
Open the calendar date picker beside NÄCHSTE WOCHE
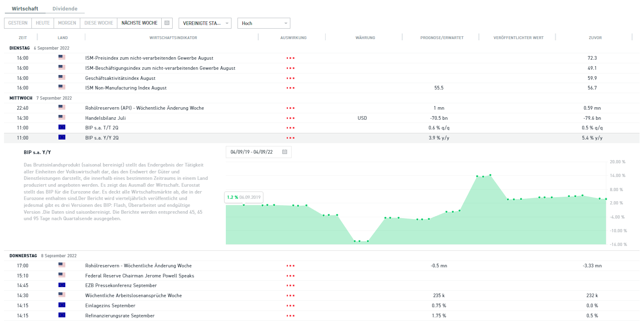pos(167,23)
